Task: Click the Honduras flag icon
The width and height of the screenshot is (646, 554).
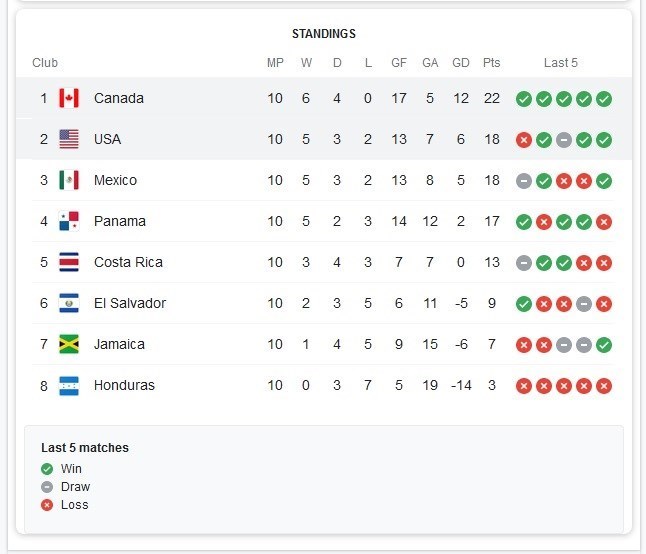Action: tap(69, 386)
